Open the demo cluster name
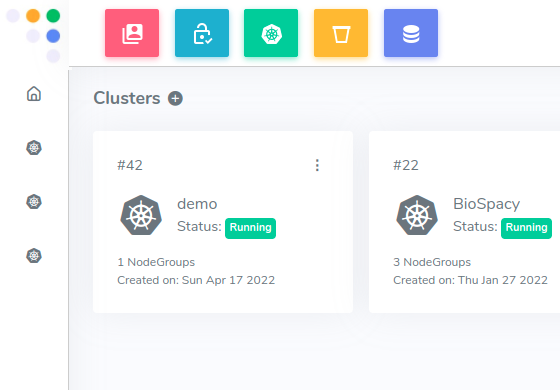This screenshot has width=560, height=390. click(x=197, y=204)
